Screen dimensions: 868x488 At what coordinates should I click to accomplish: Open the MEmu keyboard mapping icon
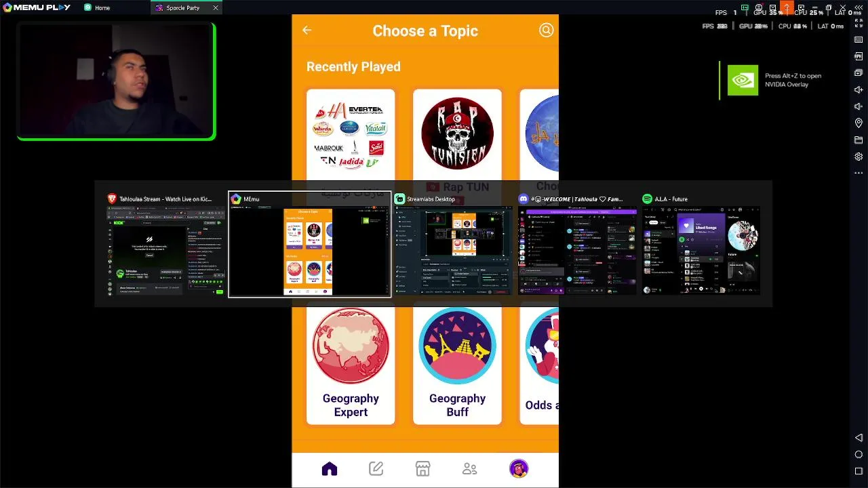click(859, 40)
